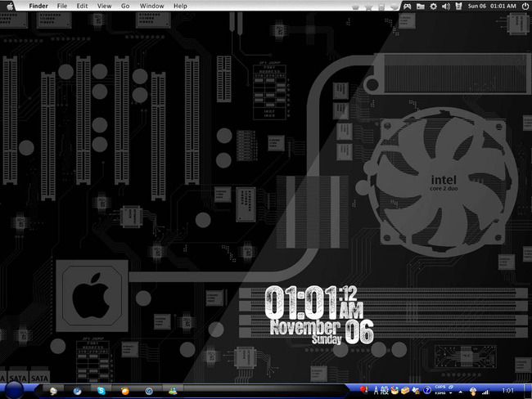Click the IME 般 conversion mode icon
This screenshot has width=532, height=399.
coord(384,391)
